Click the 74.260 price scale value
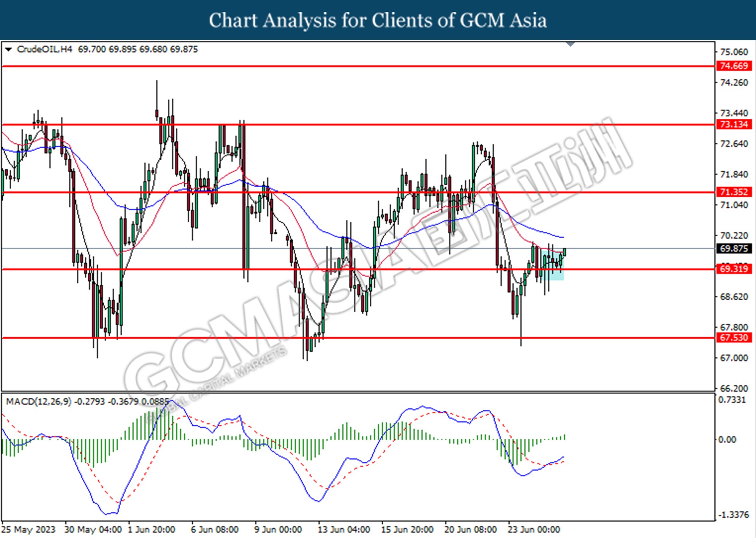The image size is (756, 540). click(x=734, y=83)
